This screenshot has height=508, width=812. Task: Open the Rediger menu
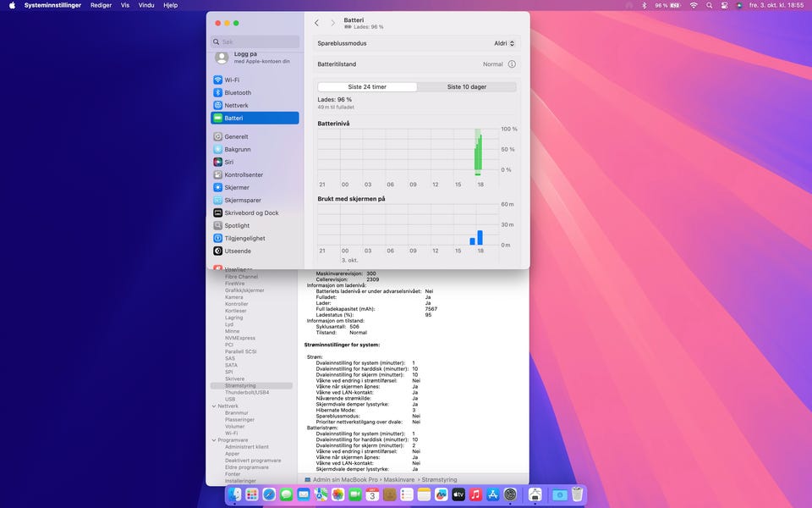tap(101, 5)
